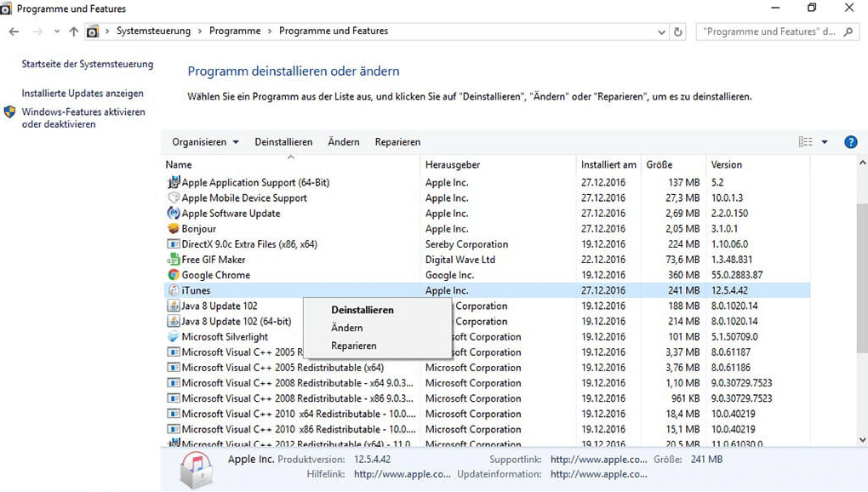Viewport: 868px width, 492px height.
Task: Click the Apple Application Support program icon
Action: (174, 182)
